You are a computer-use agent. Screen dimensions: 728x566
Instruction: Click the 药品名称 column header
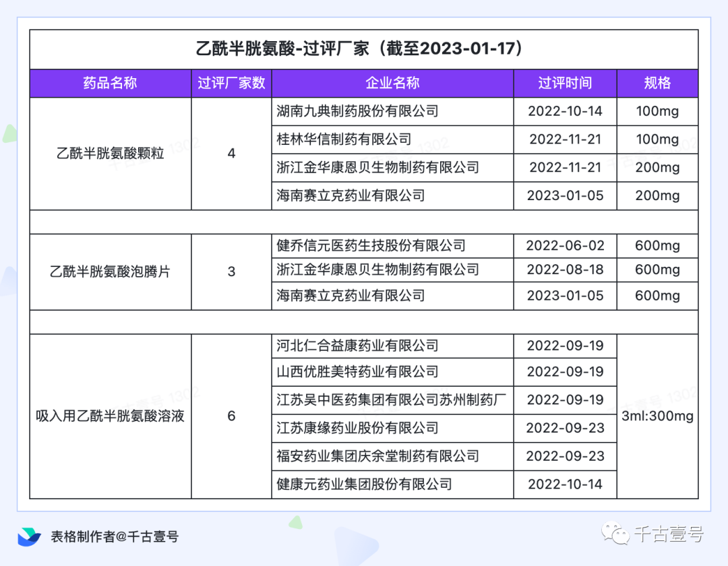[110, 83]
